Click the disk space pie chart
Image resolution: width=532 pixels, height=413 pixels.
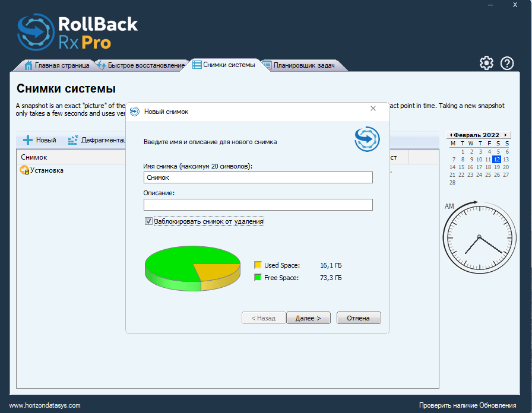193,268
